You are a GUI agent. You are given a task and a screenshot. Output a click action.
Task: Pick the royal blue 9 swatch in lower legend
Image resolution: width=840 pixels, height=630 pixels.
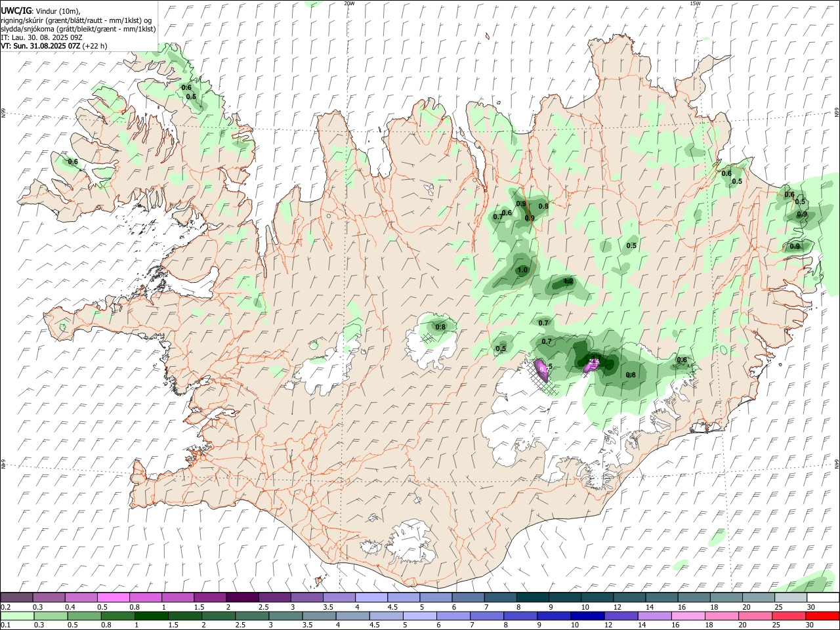tap(553, 616)
